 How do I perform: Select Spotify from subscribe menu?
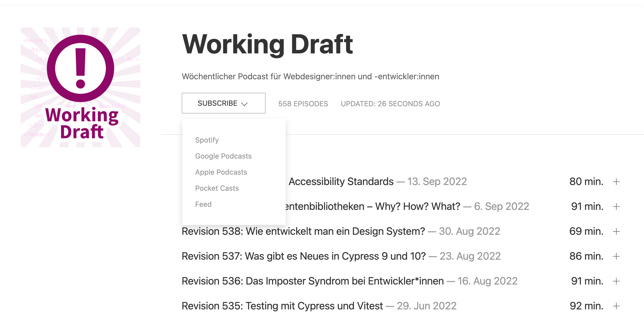(x=207, y=140)
